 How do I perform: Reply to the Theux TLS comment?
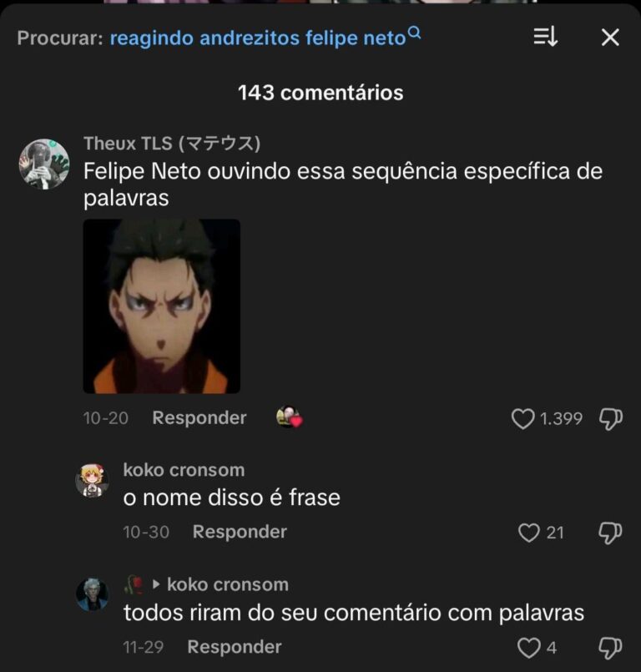click(199, 418)
